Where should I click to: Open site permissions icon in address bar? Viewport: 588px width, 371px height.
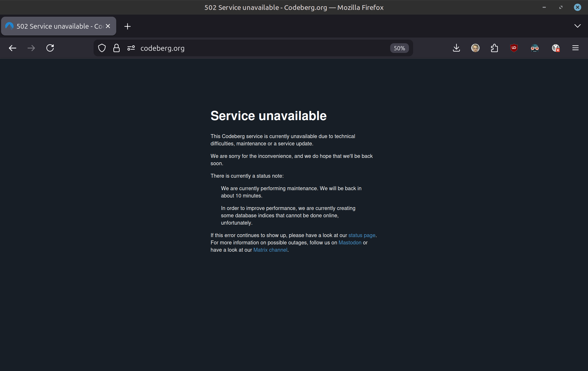[131, 48]
